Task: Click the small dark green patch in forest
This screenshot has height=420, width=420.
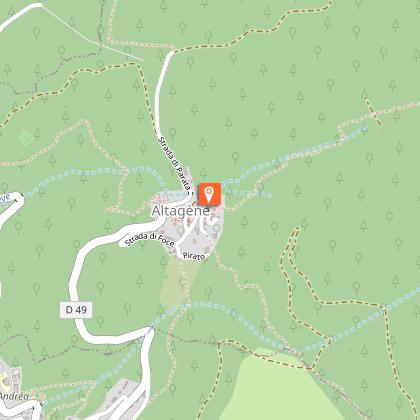Action: click(x=25, y=138)
